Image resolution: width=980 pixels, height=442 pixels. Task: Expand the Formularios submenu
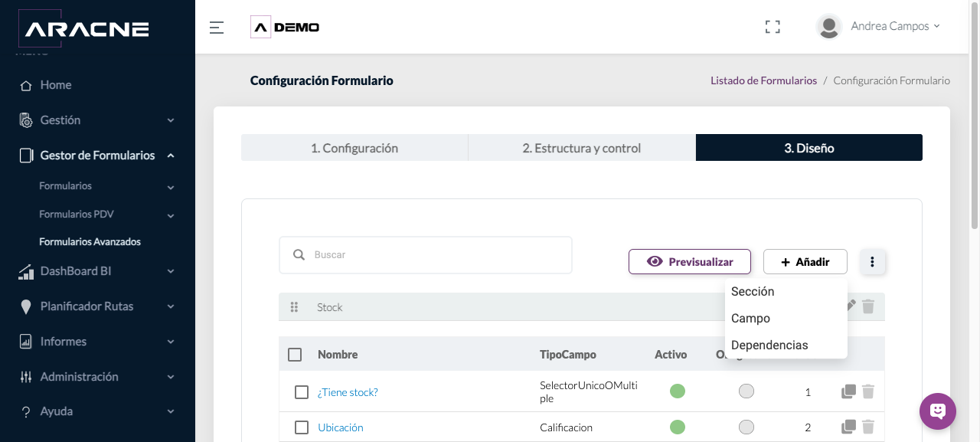pos(97,186)
